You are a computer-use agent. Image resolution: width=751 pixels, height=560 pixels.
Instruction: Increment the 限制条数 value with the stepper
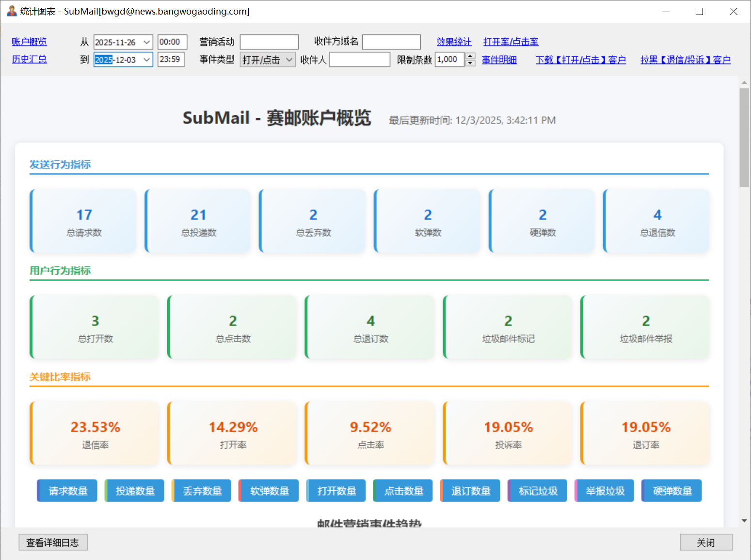click(470, 57)
